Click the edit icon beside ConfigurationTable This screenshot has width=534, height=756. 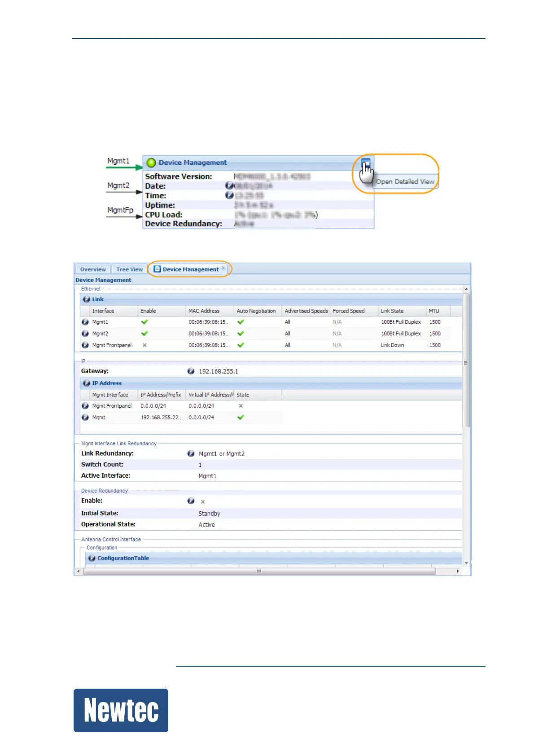point(92,558)
